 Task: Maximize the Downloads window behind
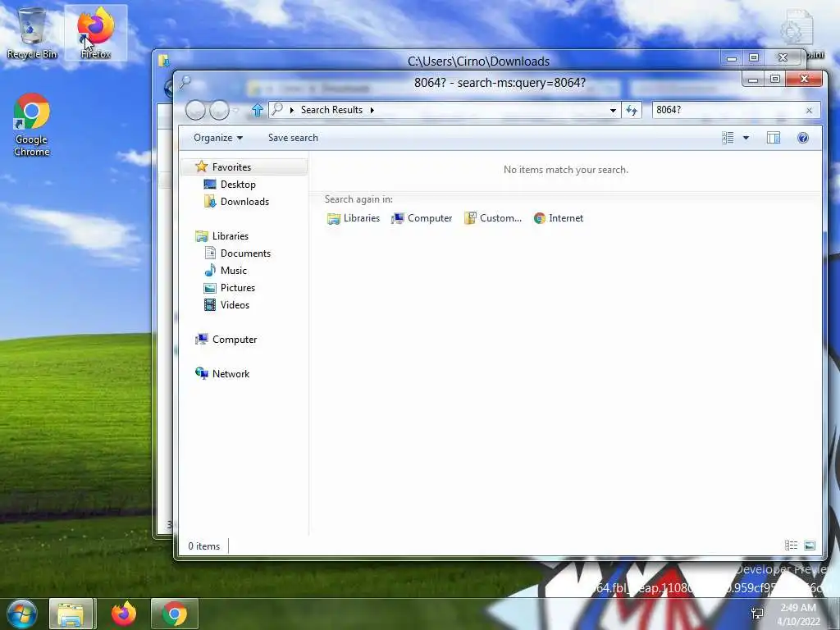tap(754, 58)
